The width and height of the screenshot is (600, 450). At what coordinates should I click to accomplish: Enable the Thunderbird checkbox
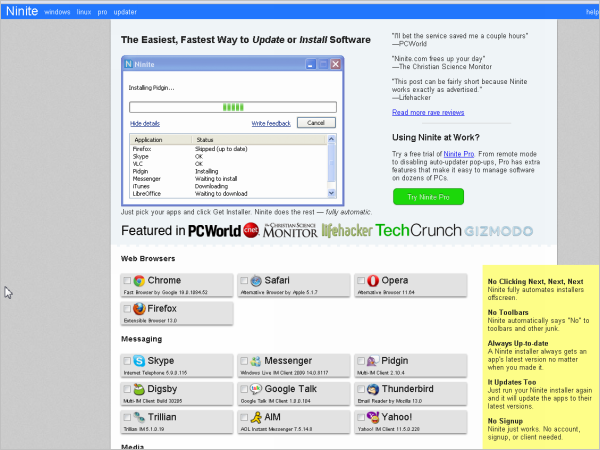click(361, 389)
